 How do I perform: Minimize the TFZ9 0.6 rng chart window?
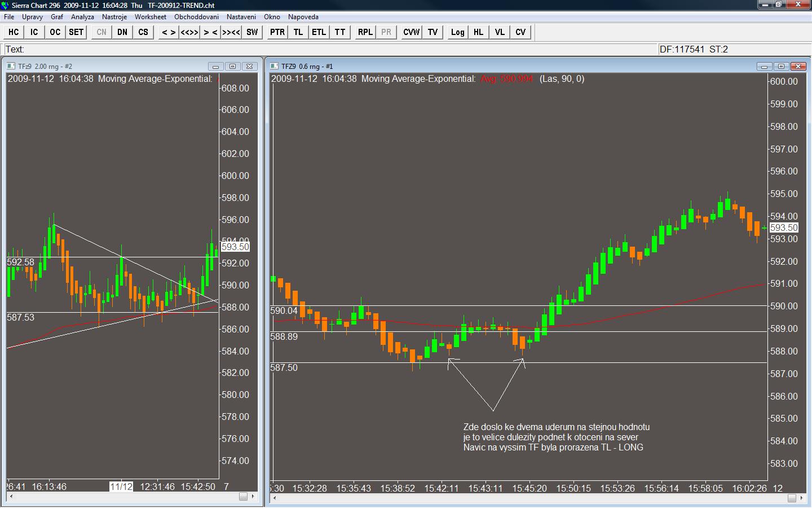[x=764, y=66]
